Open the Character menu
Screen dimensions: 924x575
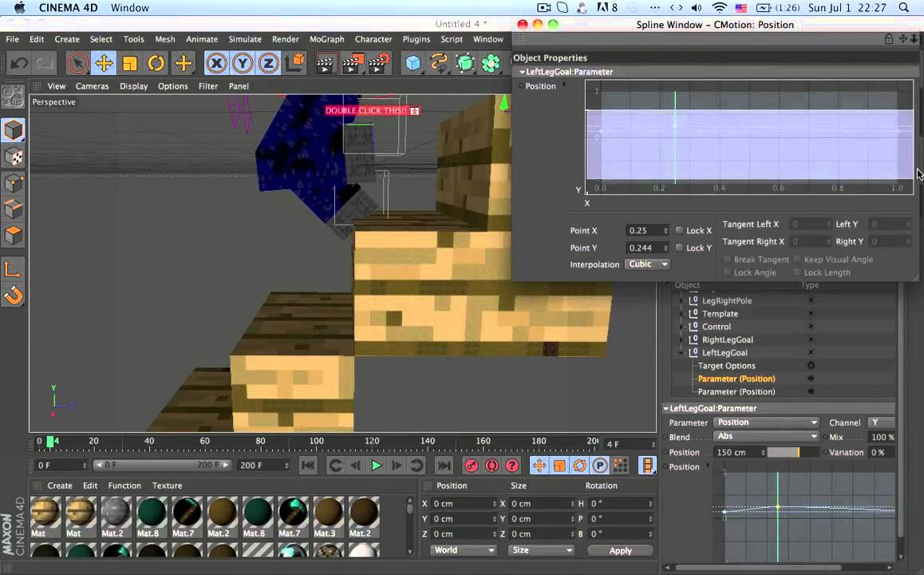pos(373,39)
